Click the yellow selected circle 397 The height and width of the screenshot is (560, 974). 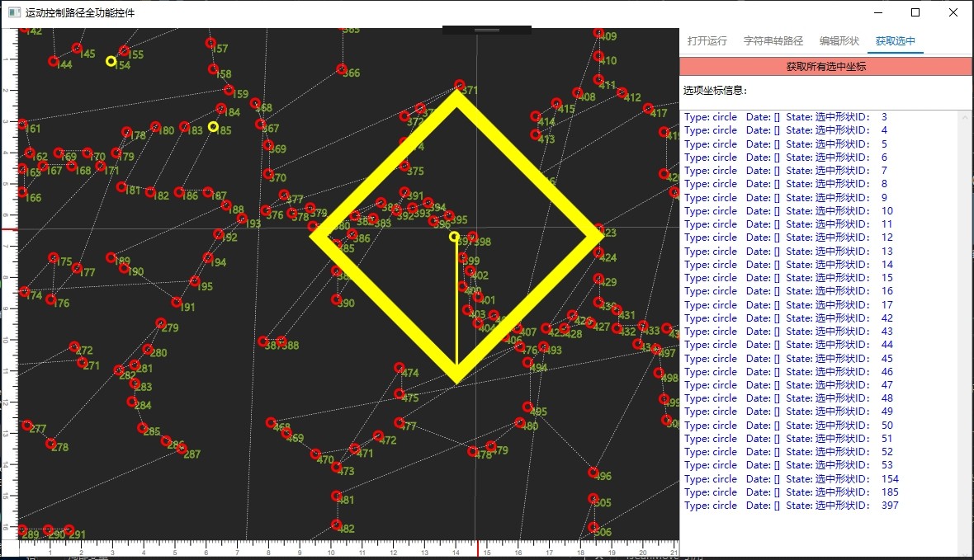pyautogui.click(x=454, y=237)
